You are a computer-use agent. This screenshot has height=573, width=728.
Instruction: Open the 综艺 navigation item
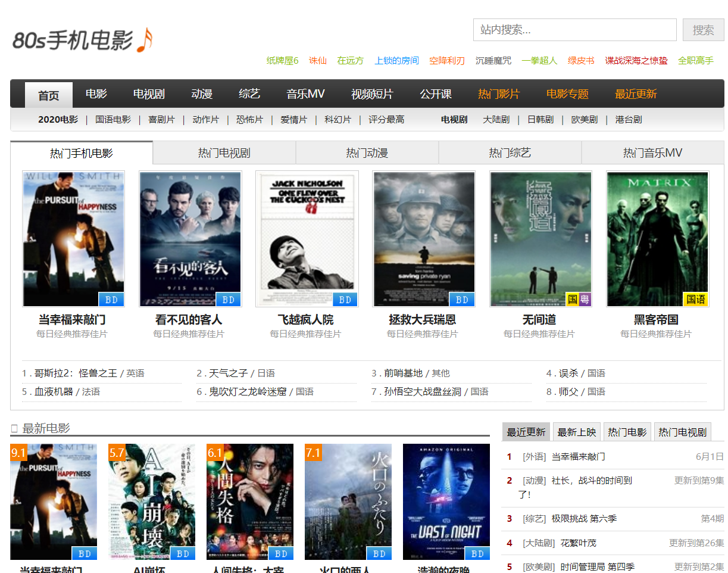pyautogui.click(x=250, y=94)
